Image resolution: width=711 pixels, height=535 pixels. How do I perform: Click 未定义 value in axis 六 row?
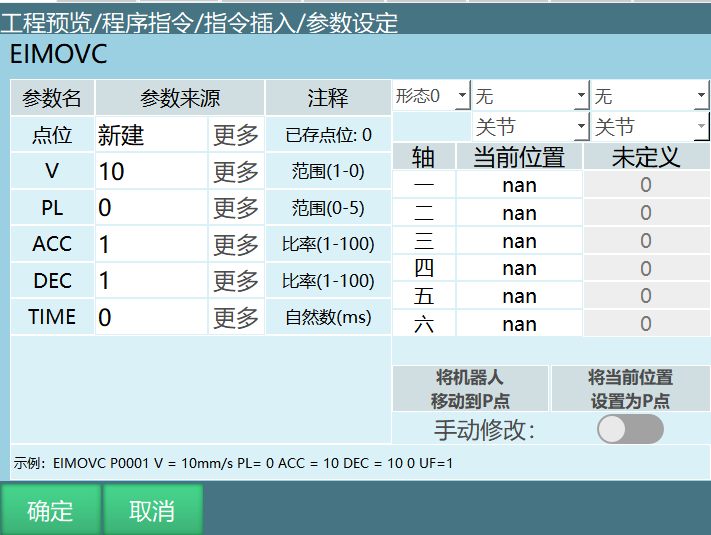pyautogui.click(x=646, y=324)
